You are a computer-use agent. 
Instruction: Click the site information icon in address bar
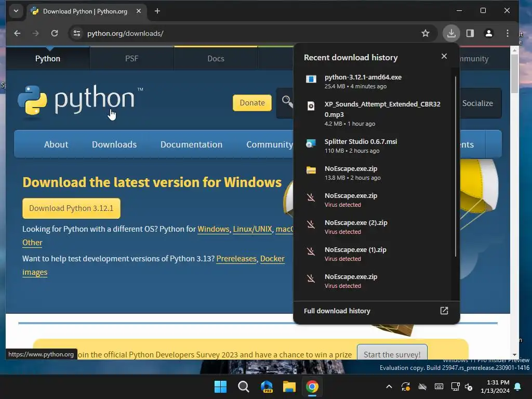[x=77, y=33]
